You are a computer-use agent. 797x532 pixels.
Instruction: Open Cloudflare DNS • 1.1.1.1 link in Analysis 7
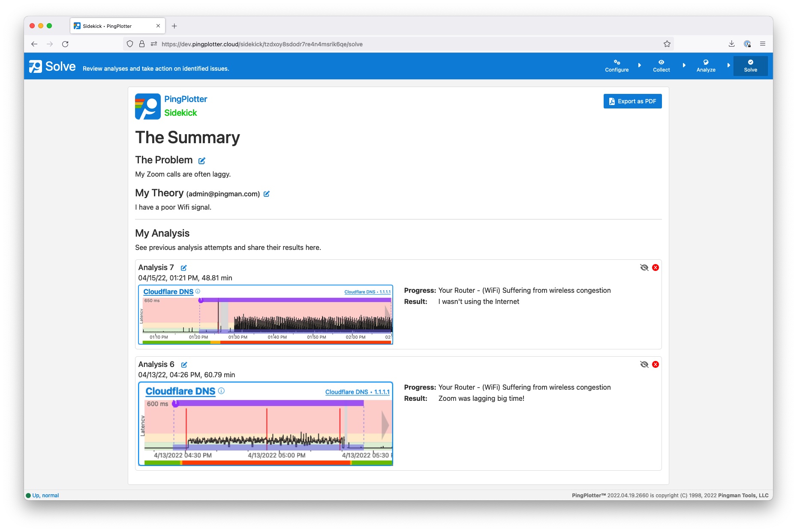coord(367,292)
